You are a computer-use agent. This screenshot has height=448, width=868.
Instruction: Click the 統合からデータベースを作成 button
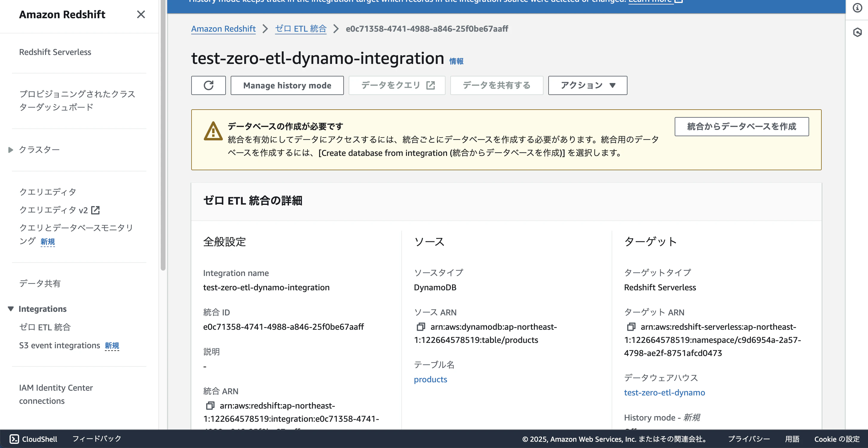(741, 127)
